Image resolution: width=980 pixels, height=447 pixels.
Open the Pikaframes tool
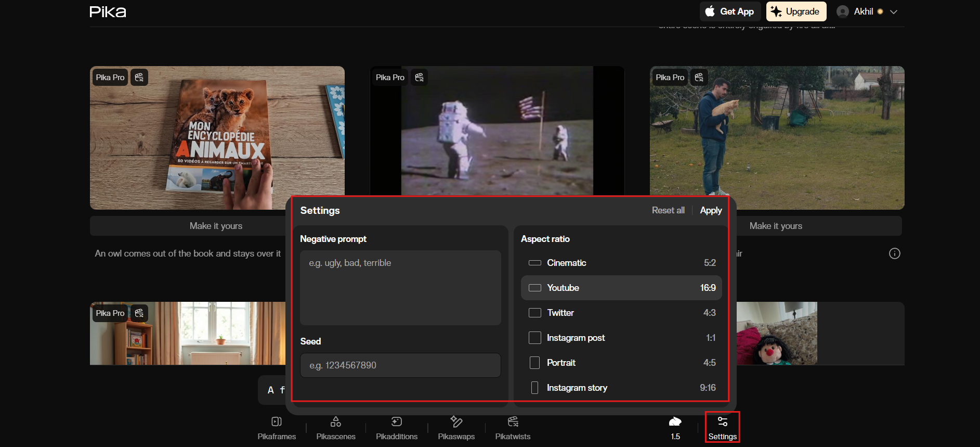coord(277,428)
